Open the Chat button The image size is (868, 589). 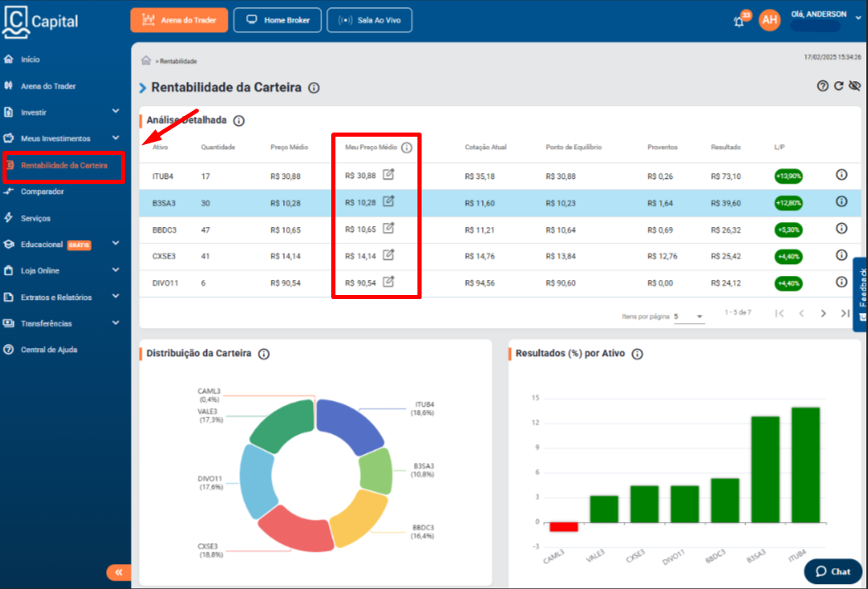(x=833, y=572)
